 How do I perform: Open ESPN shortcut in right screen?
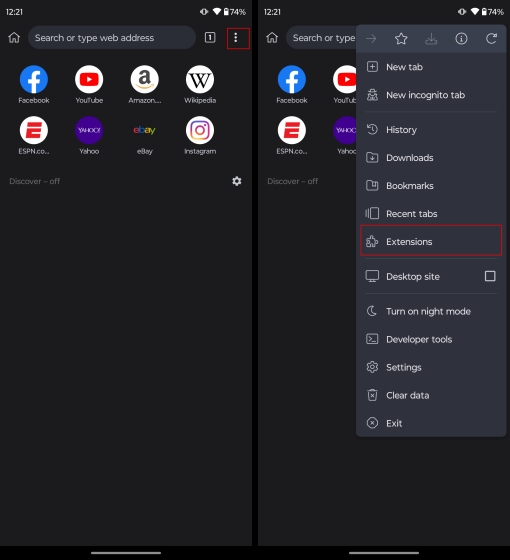[x=292, y=136]
